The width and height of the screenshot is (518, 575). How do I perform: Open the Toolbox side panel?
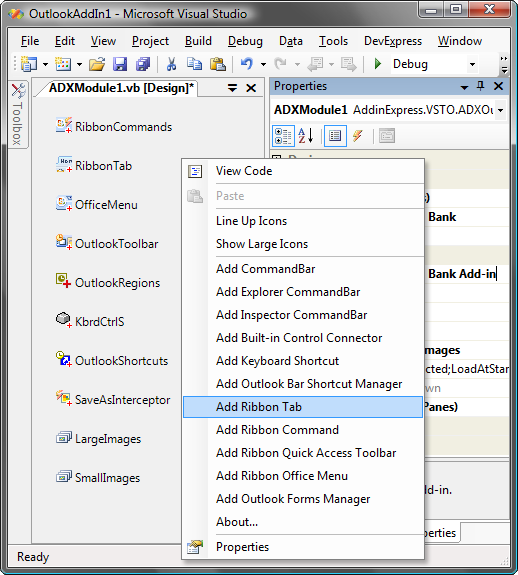(x=18, y=114)
